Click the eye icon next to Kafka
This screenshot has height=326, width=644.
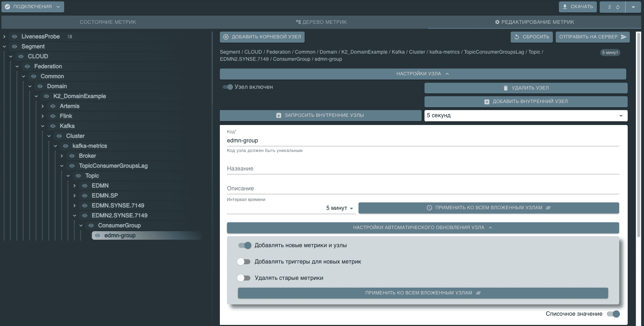click(x=53, y=126)
